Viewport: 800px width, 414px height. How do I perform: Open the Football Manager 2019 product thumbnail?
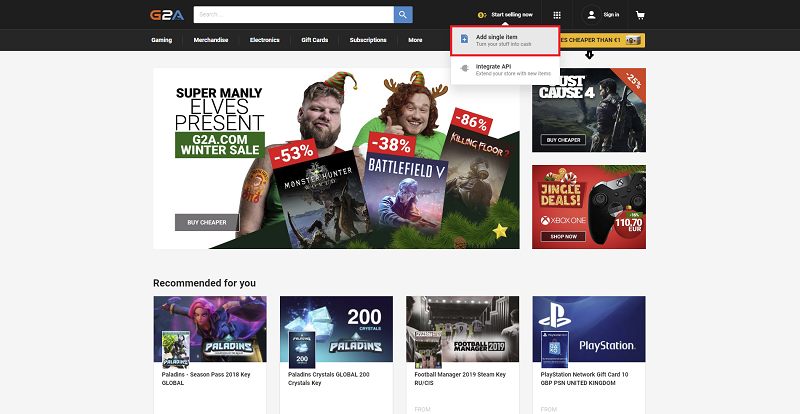point(462,332)
